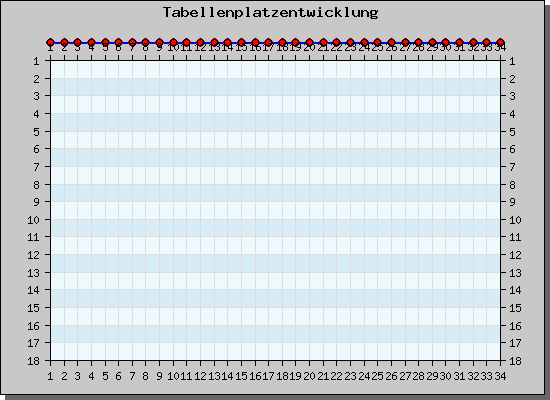Click bottom axis label 9
The height and width of the screenshot is (400, 550).
click(x=159, y=376)
